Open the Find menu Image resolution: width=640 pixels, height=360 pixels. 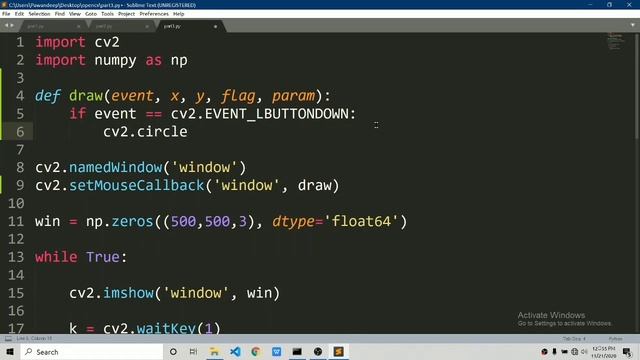[x=60, y=14]
